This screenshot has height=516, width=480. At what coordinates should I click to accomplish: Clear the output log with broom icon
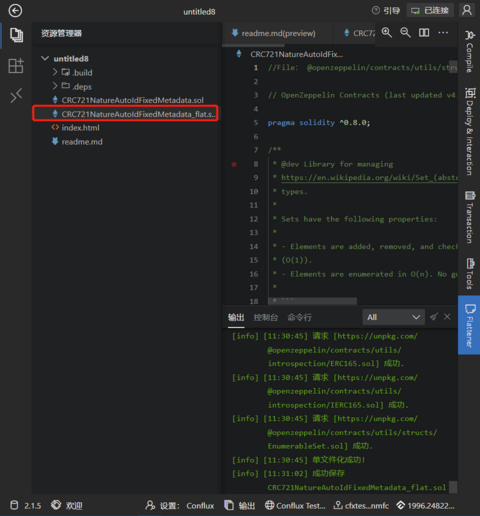(x=434, y=317)
